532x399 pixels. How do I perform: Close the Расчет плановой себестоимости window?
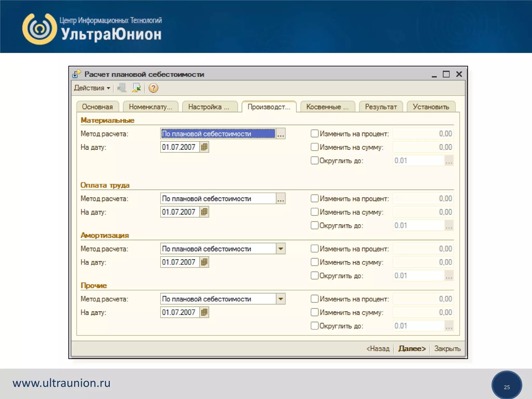pyautogui.click(x=459, y=74)
